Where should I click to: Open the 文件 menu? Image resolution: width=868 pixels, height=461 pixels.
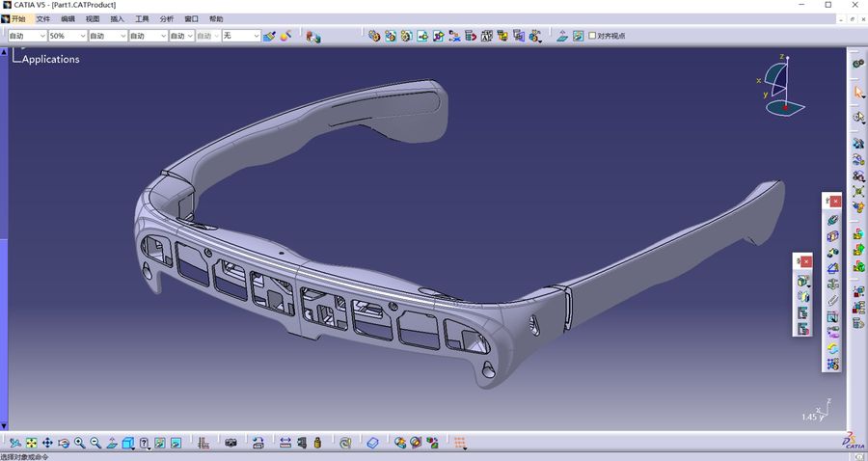tap(43, 19)
